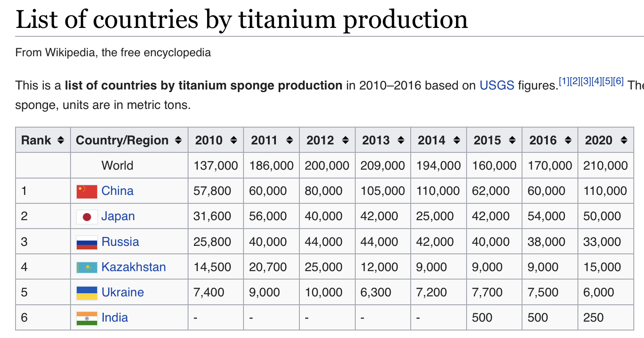This screenshot has width=644, height=338.
Task: Toggle sort order on 2010 column
Action: [234, 140]
